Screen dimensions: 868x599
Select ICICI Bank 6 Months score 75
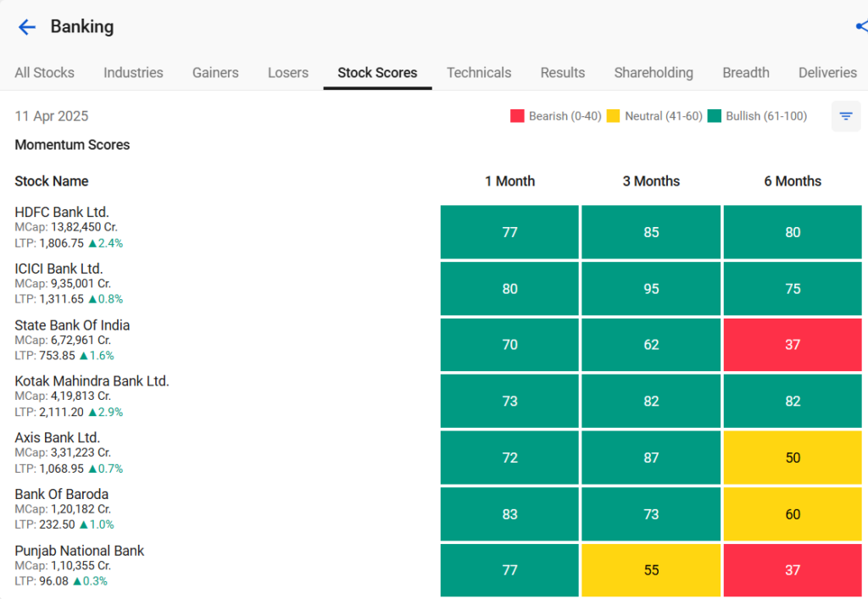coord(793,289)
